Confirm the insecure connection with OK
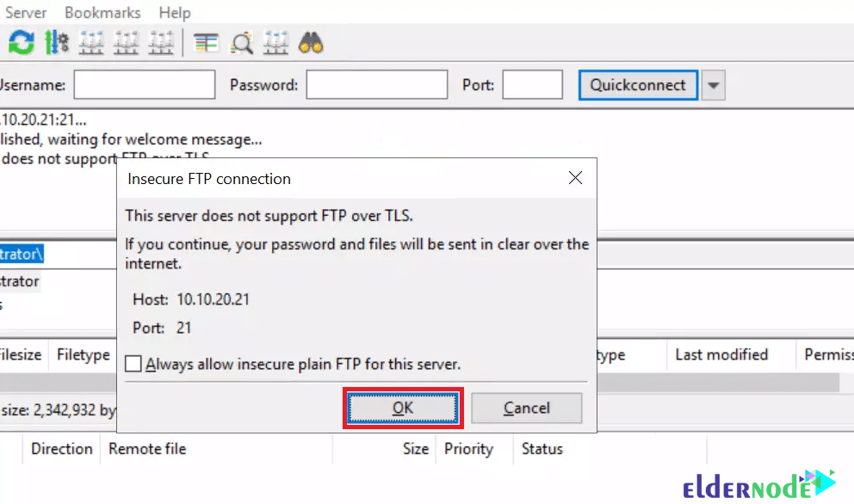854x504 pixels. pos(403,408)
